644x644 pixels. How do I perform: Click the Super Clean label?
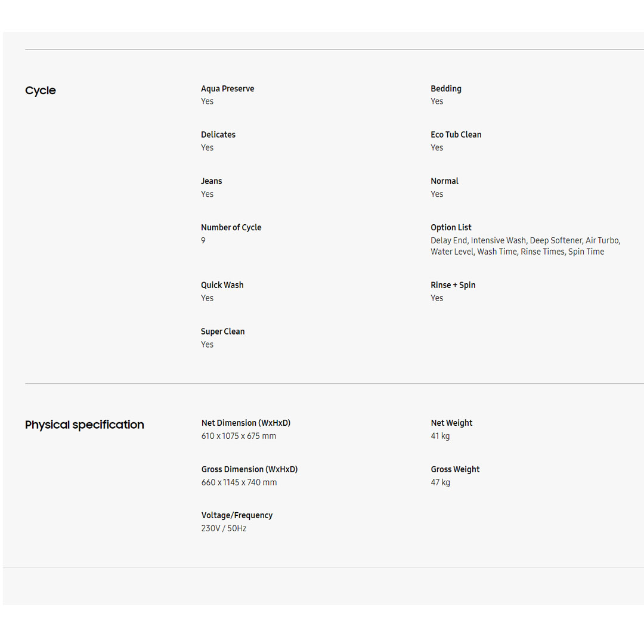(x=222, y=332)
